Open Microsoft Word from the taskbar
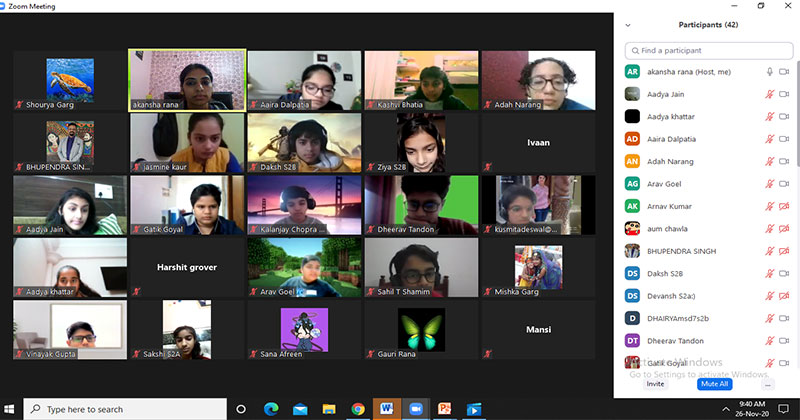 (x=386, y=409)
